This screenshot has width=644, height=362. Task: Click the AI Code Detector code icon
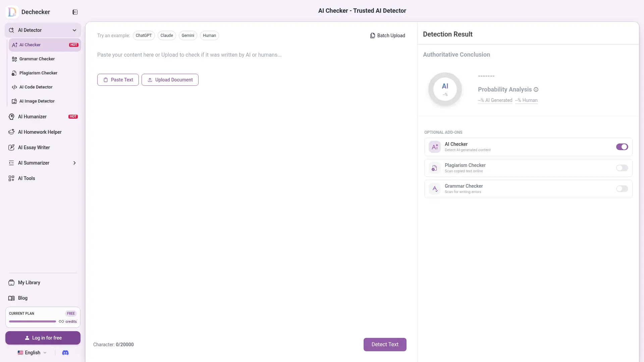click(14, 87)
